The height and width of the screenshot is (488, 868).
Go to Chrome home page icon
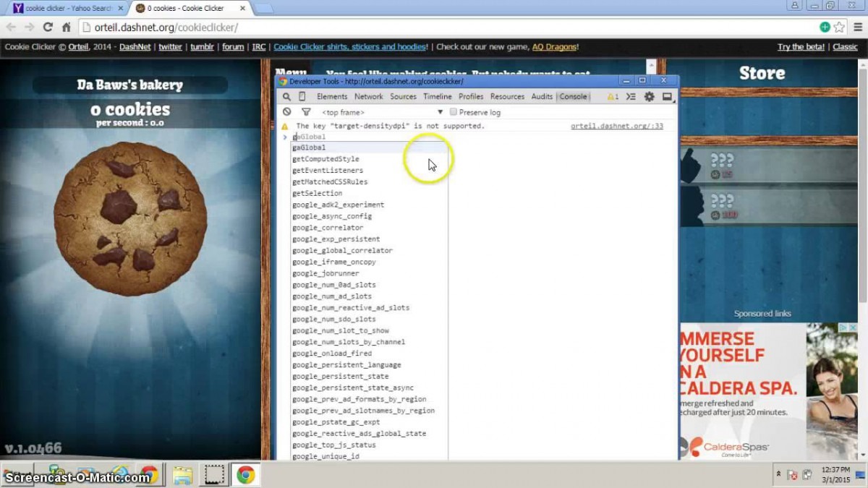[66, 27]
